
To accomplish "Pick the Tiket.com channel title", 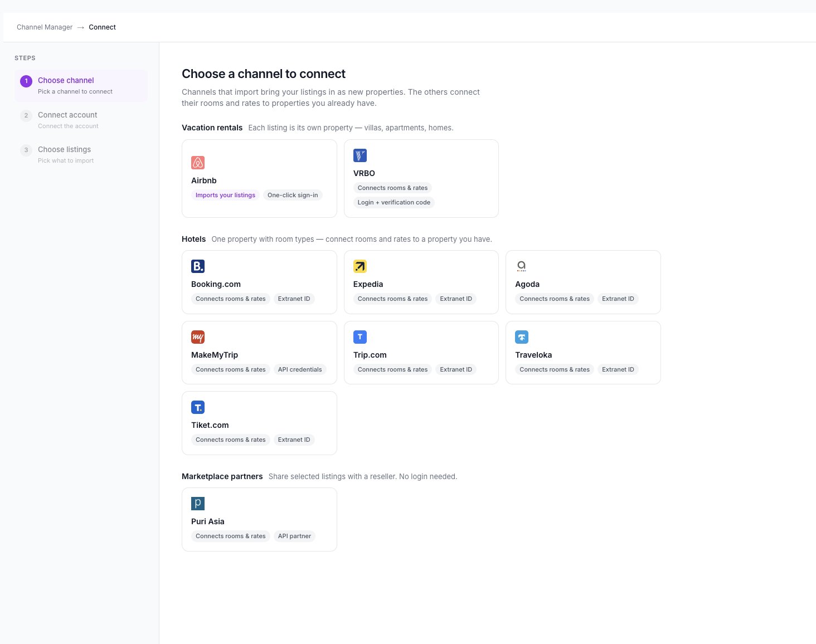I will (x=210, y=425).
